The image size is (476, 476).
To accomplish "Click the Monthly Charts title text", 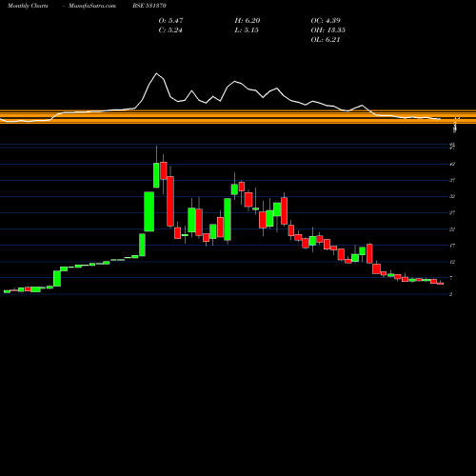I will (28, 6).
